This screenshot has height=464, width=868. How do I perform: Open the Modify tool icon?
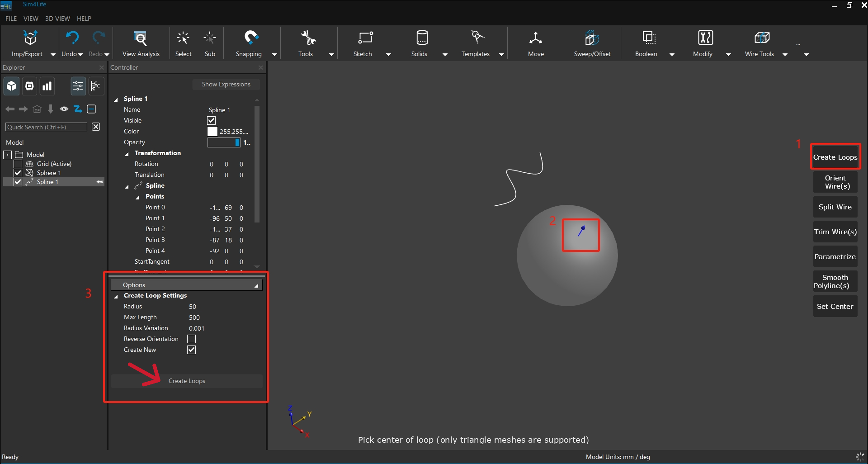[x=705, y=38]
